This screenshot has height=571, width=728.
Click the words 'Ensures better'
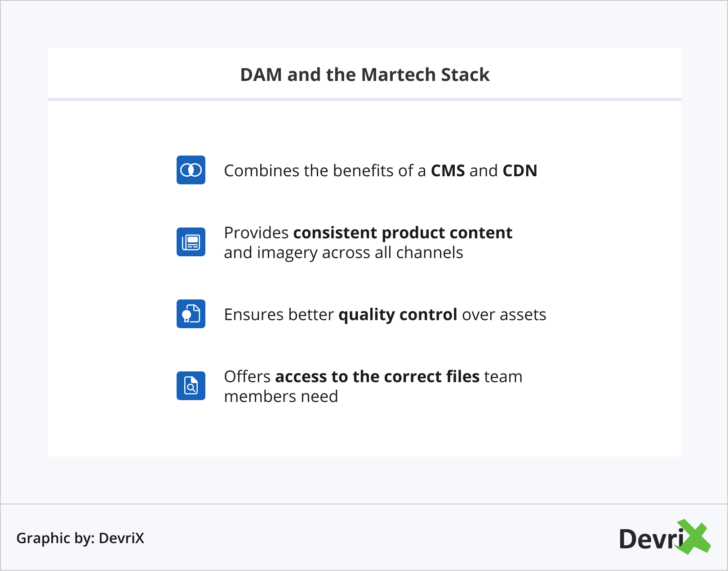[279, 315]
